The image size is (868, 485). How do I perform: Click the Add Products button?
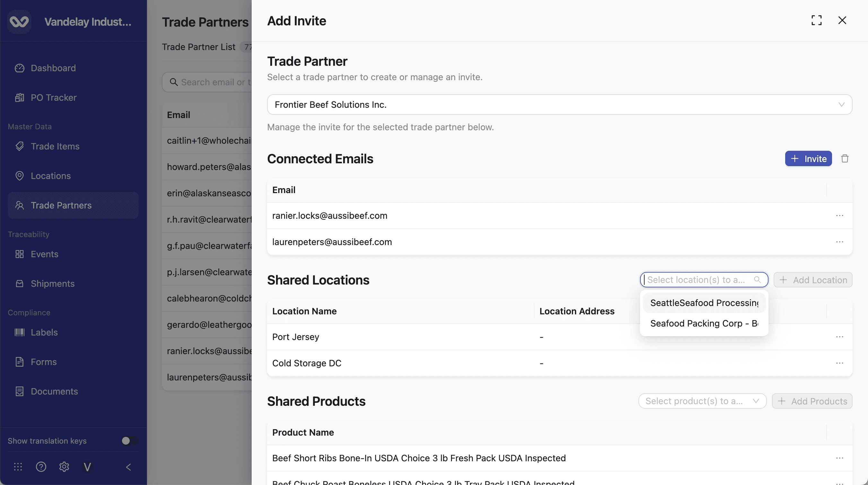tap(812, 401)
